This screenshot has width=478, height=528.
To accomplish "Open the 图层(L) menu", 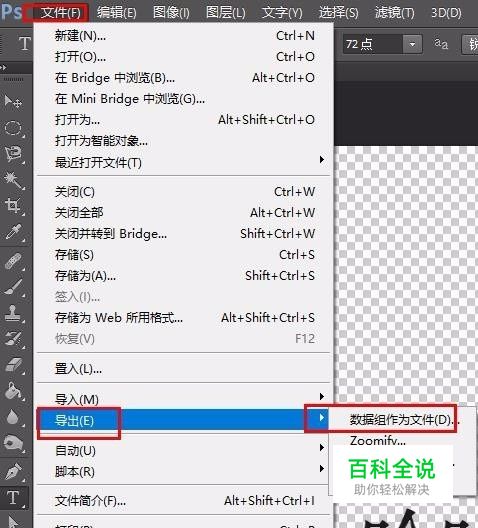I will pyautogui.click(x=226, y=13).
